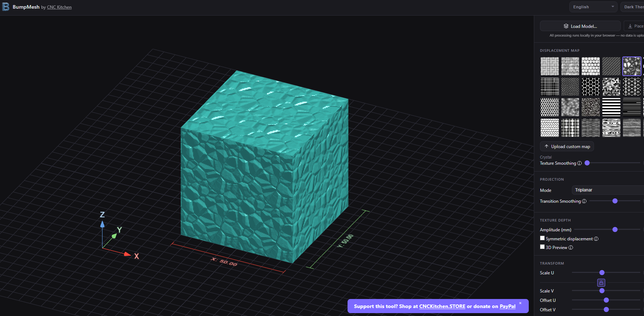This screenshot has height=316, width=644.
Task: Enable the 3D Preview checkbox
Action: [x=543, y=247]
